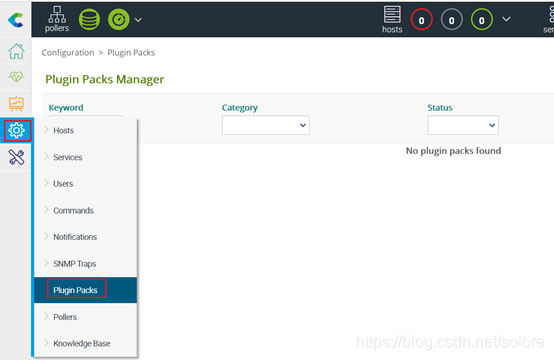Click the Plugin Packs breadcrumb link
The height and width of the screenshot is (360, 554).
pos(131,53)
